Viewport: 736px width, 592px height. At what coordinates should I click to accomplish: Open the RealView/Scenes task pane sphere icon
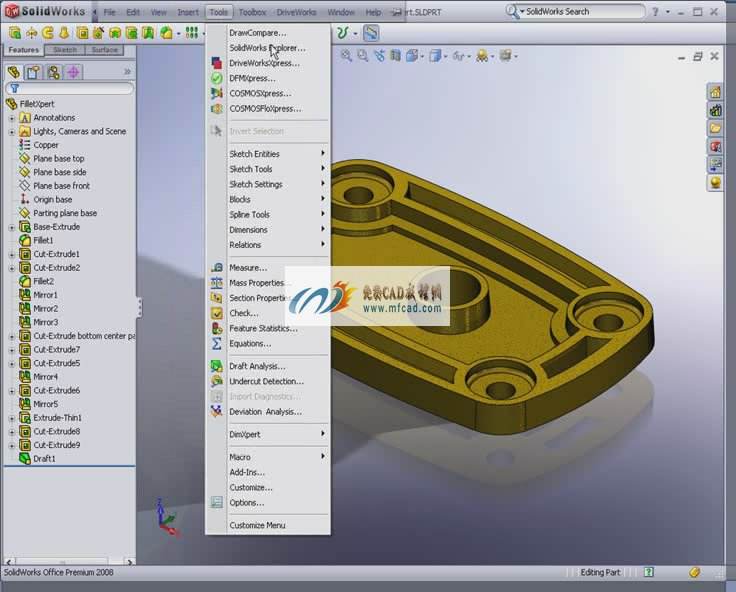[715, 183]
